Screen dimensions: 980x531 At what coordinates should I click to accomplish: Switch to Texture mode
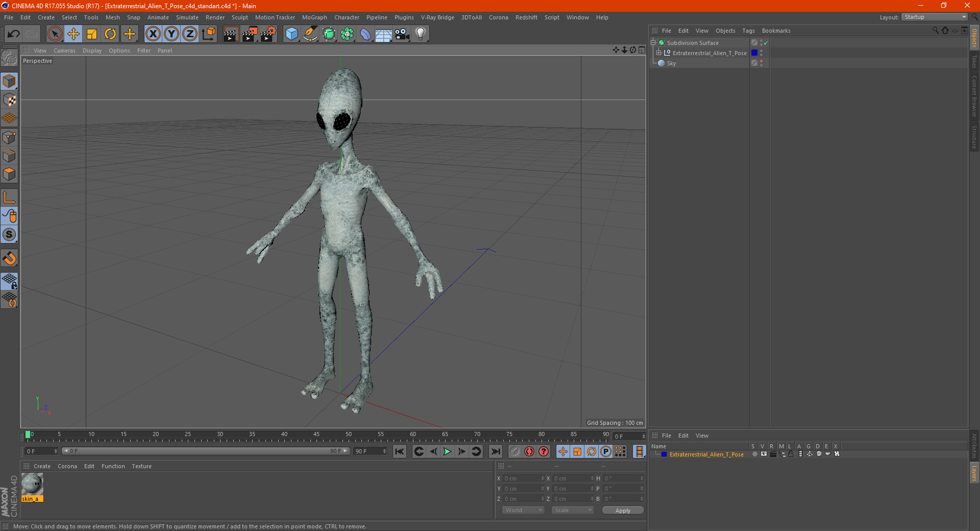[x=9, y=100]
